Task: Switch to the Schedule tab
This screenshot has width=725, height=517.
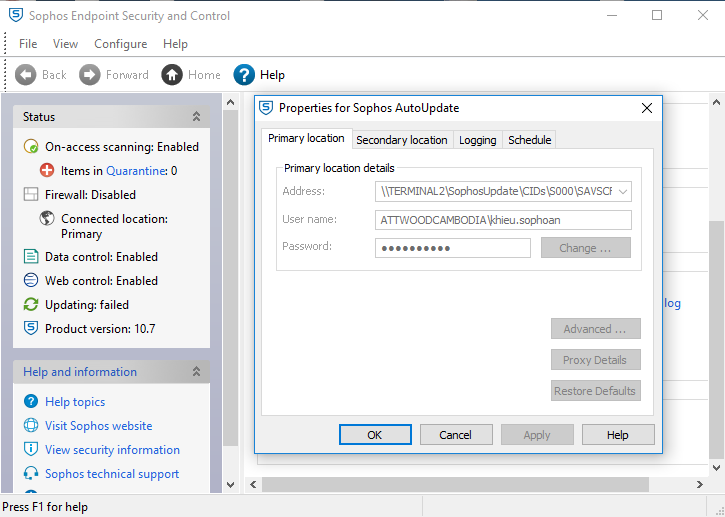Action: [x=529, y=140]
